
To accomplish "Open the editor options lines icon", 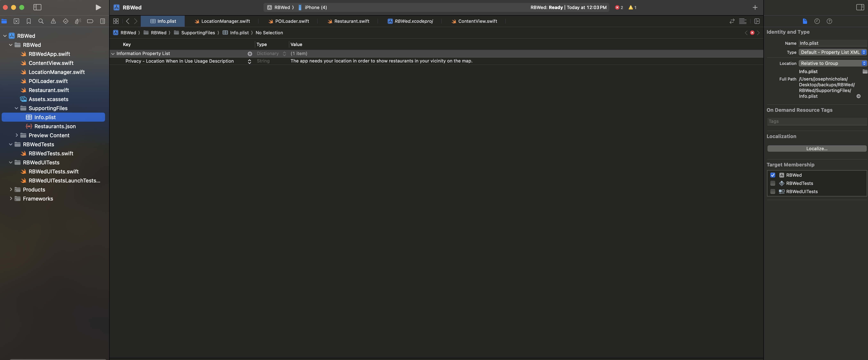I will [743, 21].
